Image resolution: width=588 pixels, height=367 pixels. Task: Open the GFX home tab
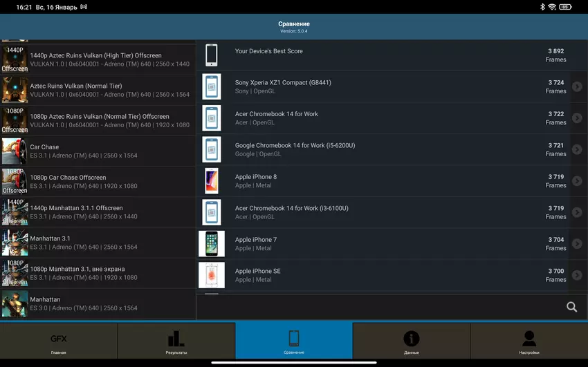pos(59,341)
